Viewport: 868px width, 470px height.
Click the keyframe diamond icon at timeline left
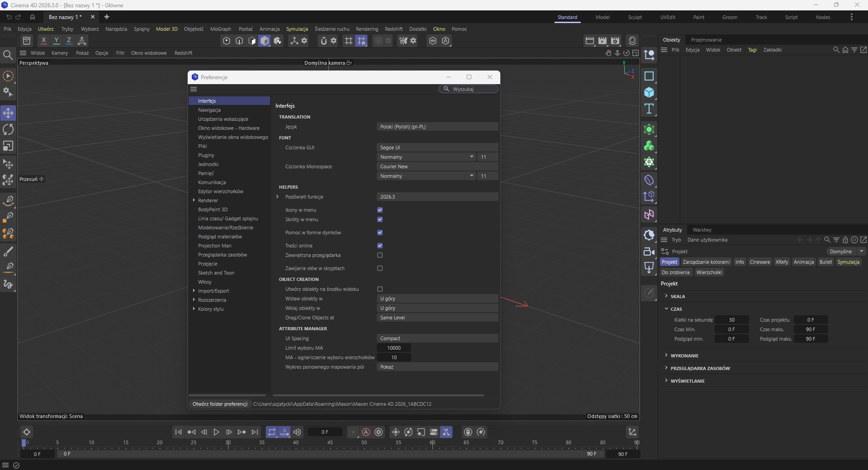pyautogui.click(x=27, y=432)
